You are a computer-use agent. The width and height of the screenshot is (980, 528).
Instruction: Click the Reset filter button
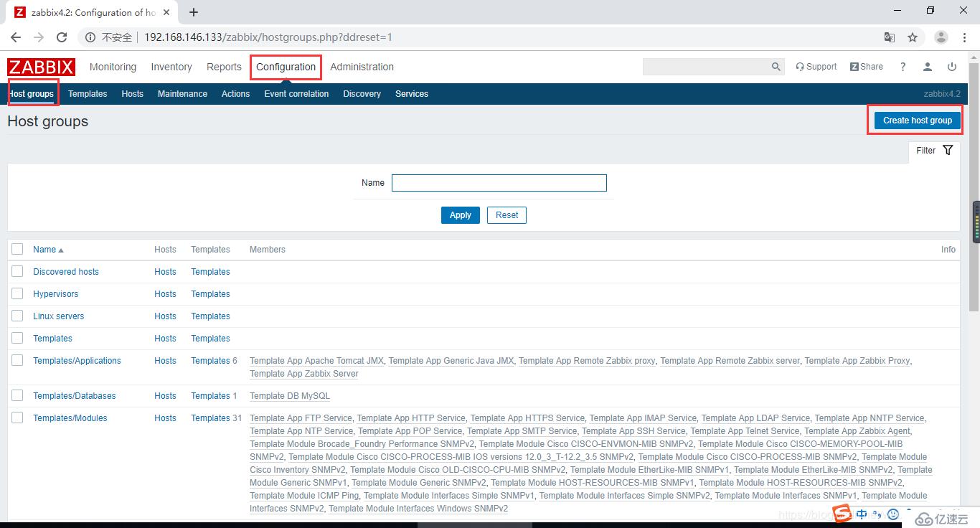(507, 215)
